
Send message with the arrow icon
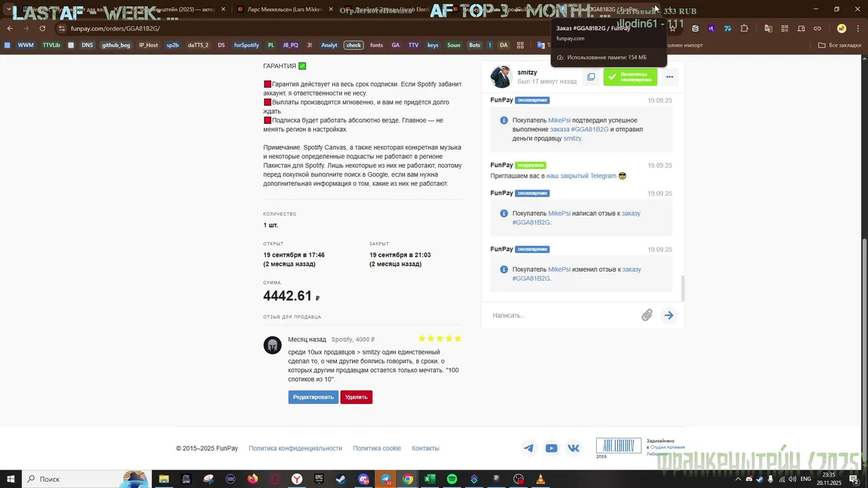[x=669, y=315]
